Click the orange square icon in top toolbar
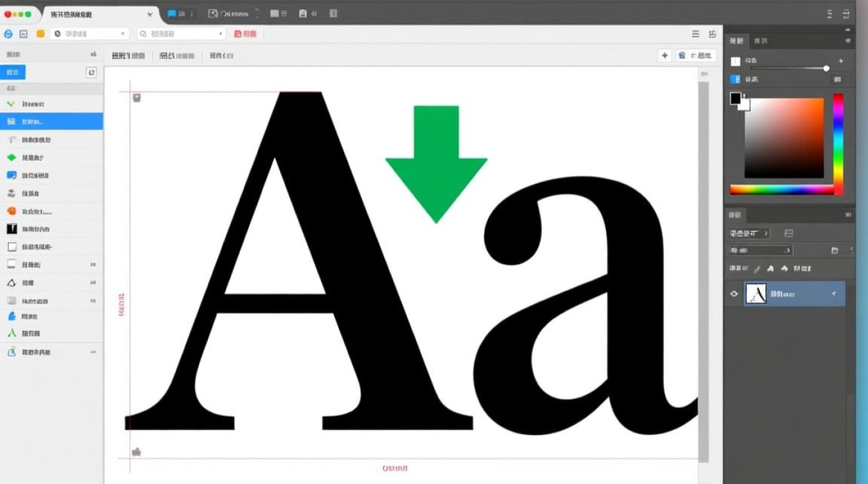This screenshot has width=868, height=484. point(41,34)
